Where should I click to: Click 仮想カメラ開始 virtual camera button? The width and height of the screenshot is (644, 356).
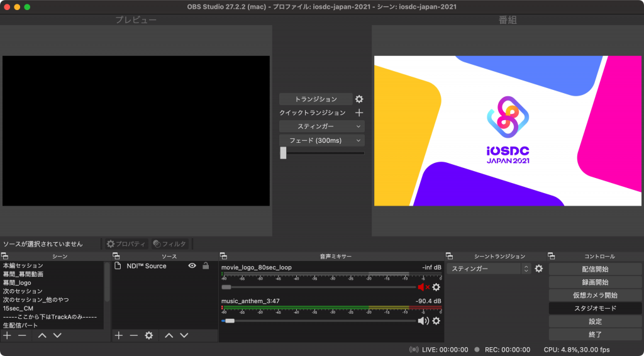pos(595,295)
